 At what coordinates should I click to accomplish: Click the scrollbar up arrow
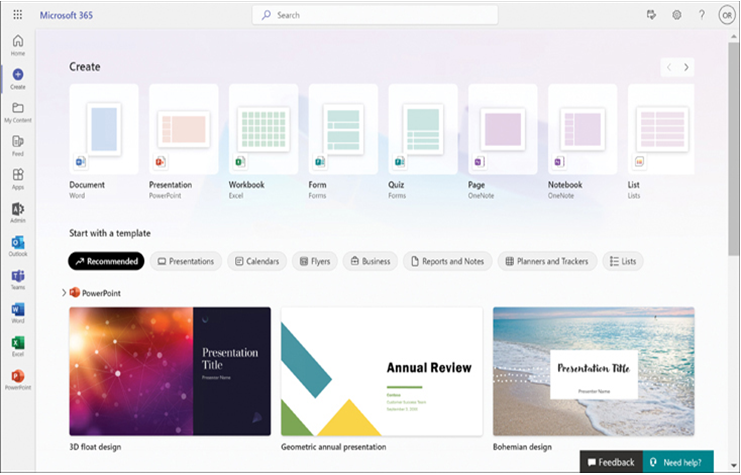pos(733,36)
